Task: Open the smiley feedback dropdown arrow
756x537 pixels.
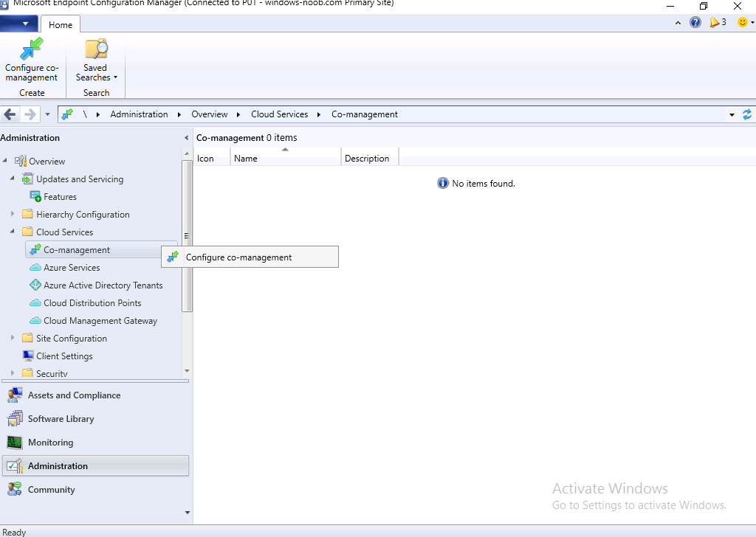Action: click(x=752, y=22)
